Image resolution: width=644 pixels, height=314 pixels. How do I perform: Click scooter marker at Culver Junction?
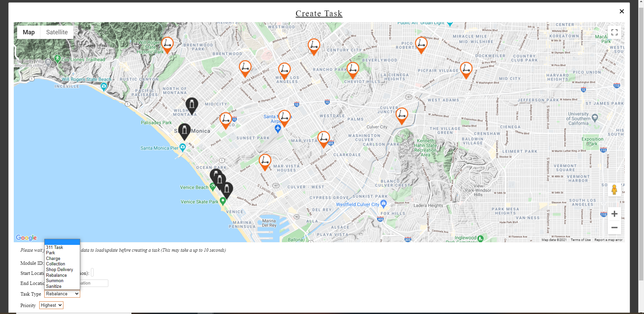point(401,116)
